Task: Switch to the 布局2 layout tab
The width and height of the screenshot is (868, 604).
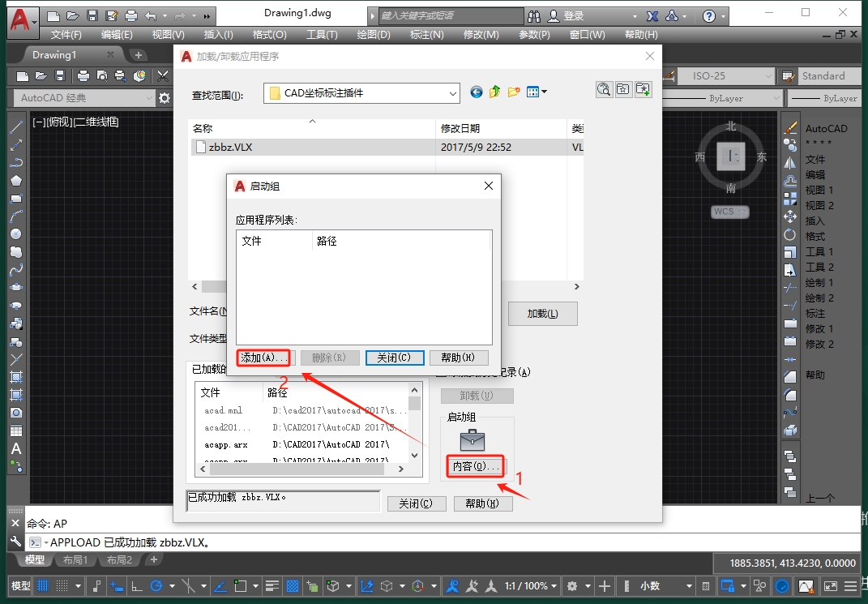Action: click(x=119, y=559)
